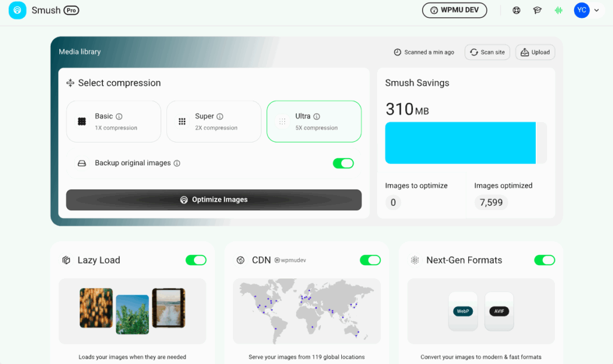Click the Images to optimize count 0

[x=393, y=202]
